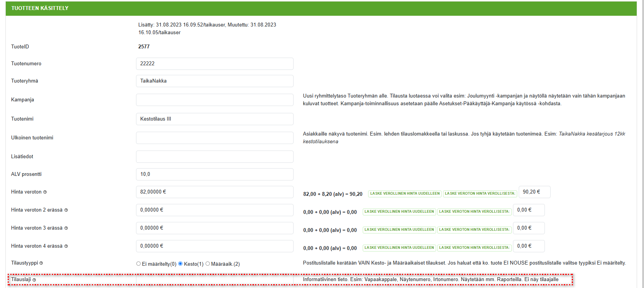The width and height of the screenshot is (644, 288).
Task: Recalculate taxed price for 4 erässä row
Action: click(x=399, y=248)
